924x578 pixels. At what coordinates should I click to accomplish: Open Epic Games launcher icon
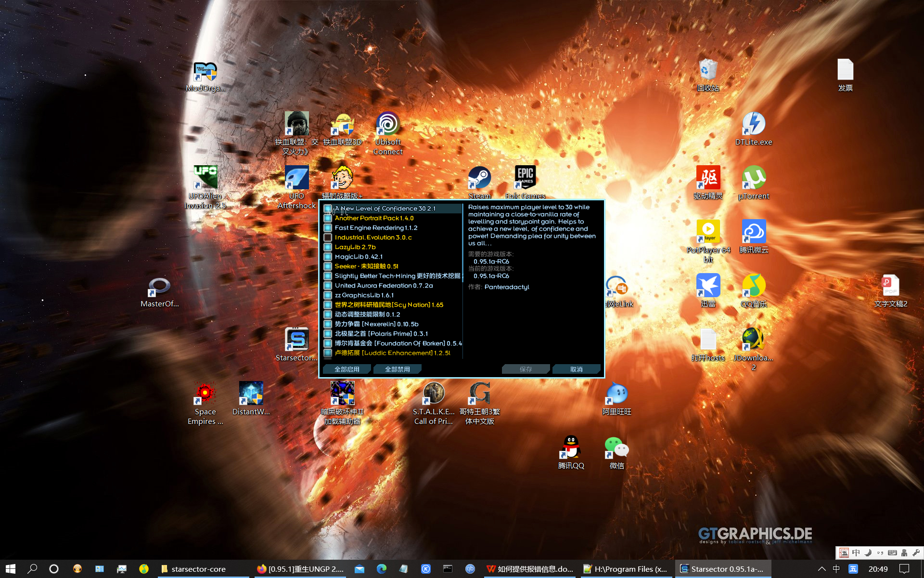[525, 177]
